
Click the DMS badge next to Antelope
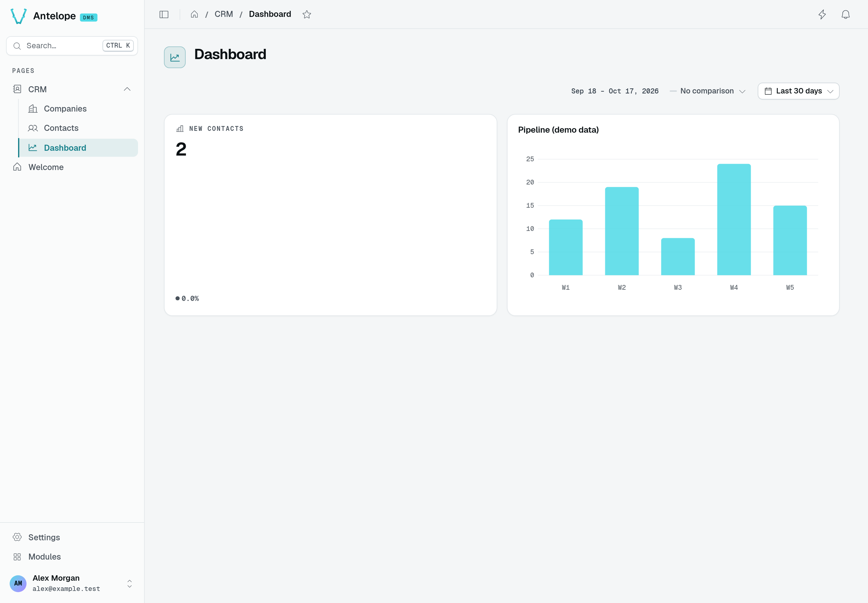coord(88,17)
